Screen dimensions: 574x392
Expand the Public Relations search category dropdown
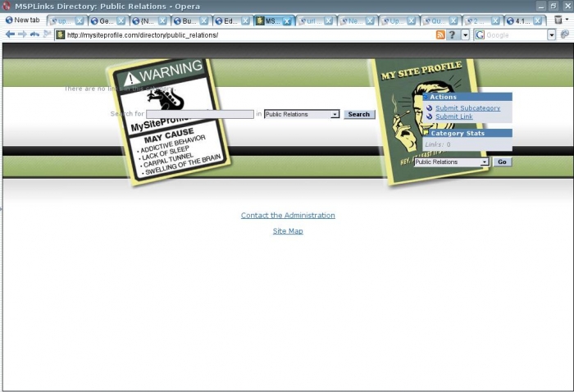[x=335, y=115]
